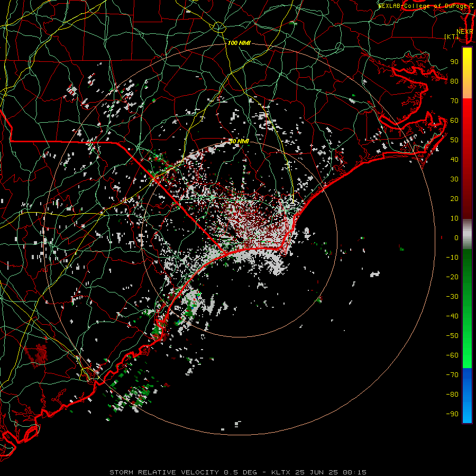The image size is (476, 476).
Task: Select the 10 value on velocity scale
Action: [x=454, y=218]
